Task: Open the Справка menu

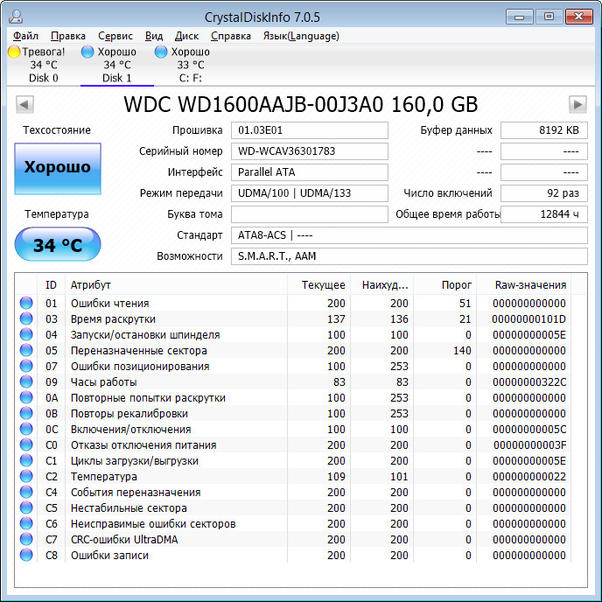Action: [231, 36]
